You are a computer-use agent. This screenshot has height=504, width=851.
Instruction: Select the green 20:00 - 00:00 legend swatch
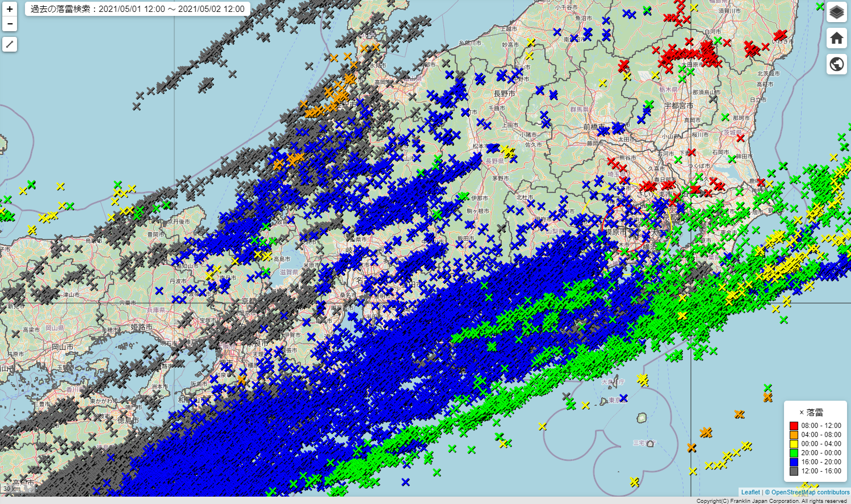pos(794,453)
